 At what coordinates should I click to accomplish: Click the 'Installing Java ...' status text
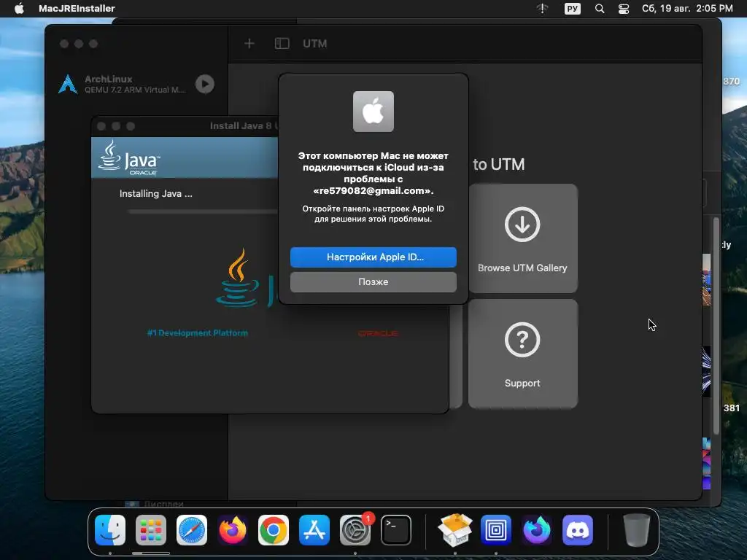(156, 194)
